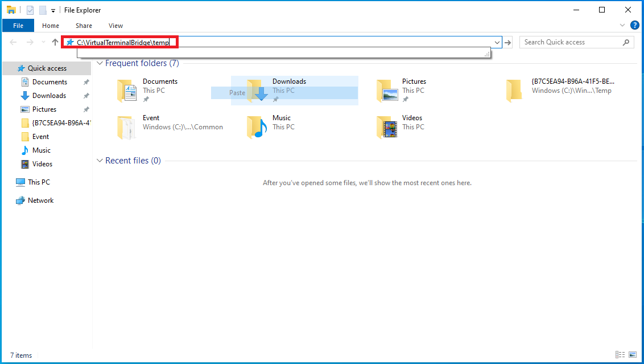Click the Paste tooltip label
644x364 pixels.
(x=237, y=93)
